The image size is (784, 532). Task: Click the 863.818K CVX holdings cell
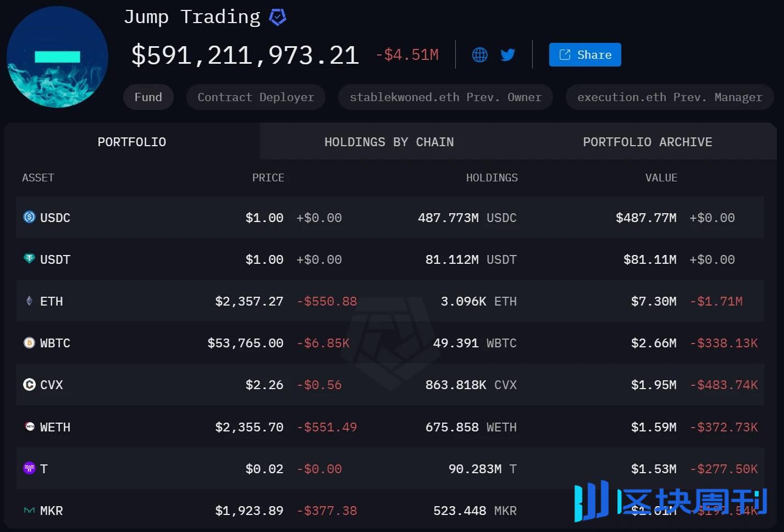[471, 385]
